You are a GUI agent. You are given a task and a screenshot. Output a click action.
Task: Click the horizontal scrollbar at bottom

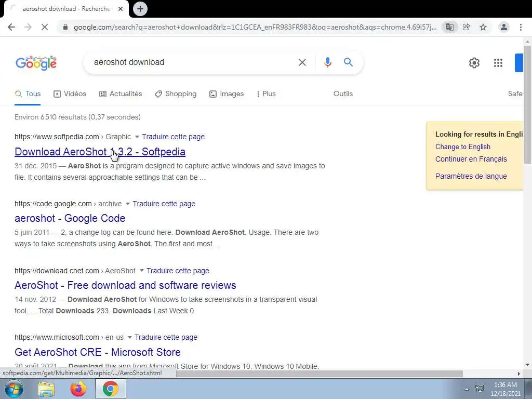[x=319, y=374]
